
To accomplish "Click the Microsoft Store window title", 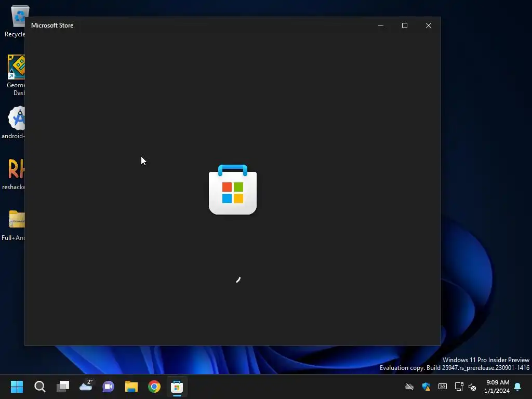I will click(52, 25).
